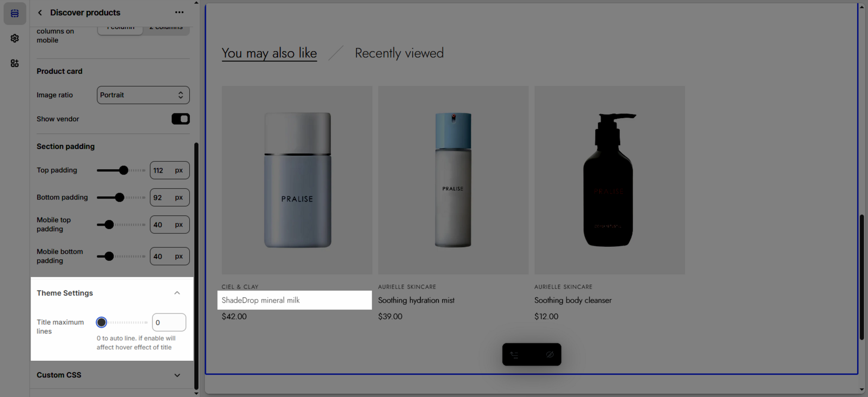The height and width of the screenshot is (397, 868).
Task: Open the Apps icon in sidebar
Action: (15, 63)
